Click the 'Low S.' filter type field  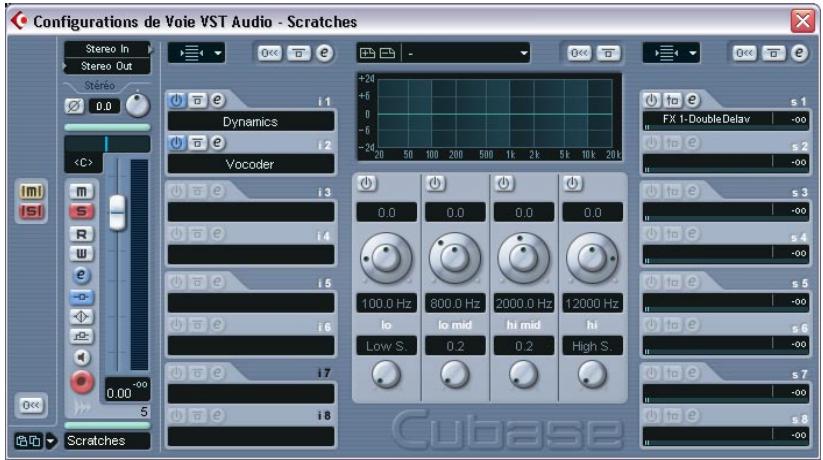pyautogui.click(x=386, y=346)
